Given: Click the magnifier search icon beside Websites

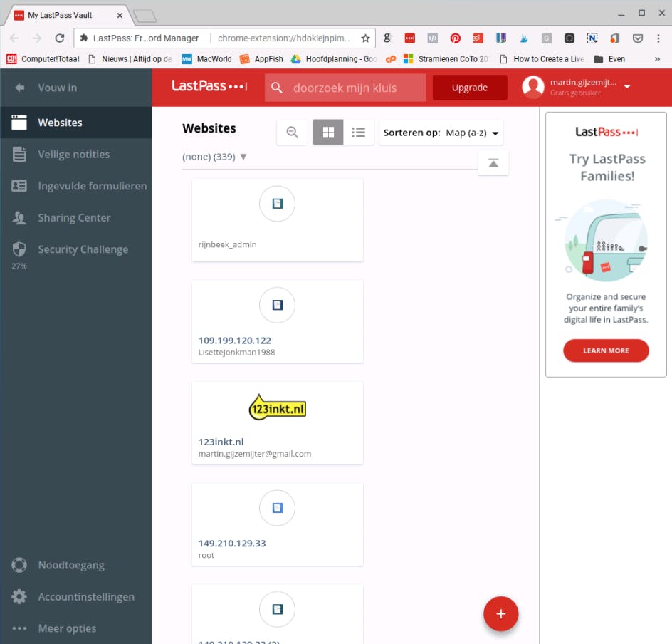Looking at the screenshot, I should [x=293, y=132].
